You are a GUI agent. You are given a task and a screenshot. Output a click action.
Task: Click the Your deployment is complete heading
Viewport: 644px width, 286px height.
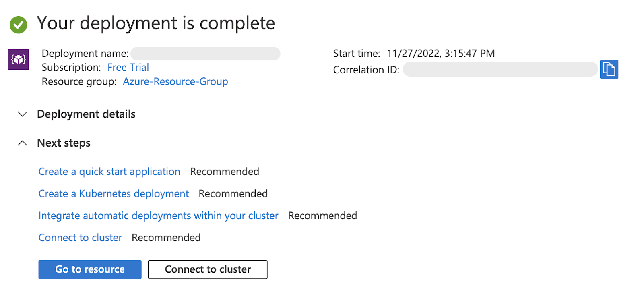tap(156, 23)
